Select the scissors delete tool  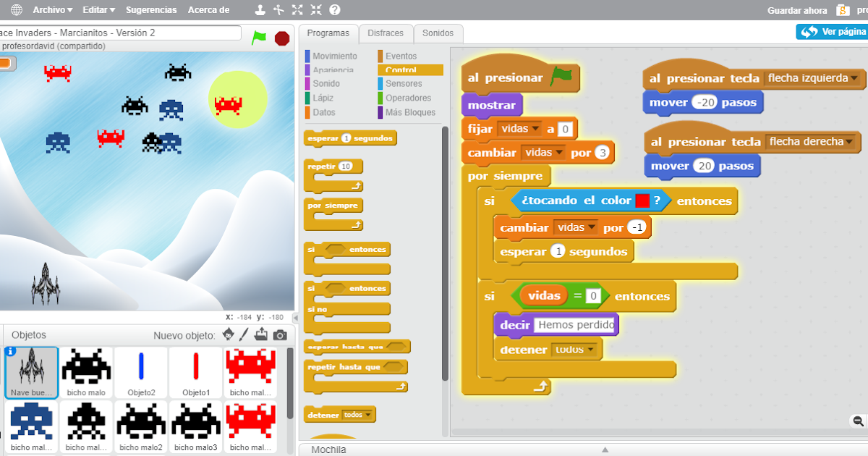pos(278,9)
